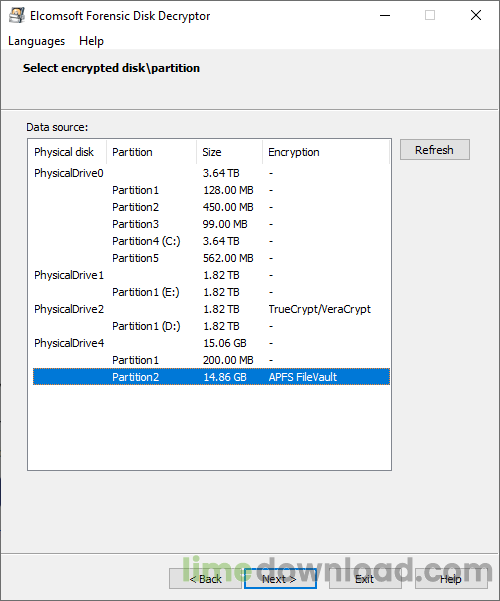Click the Exit button
The image size is (500, 601).
point(365,578)
